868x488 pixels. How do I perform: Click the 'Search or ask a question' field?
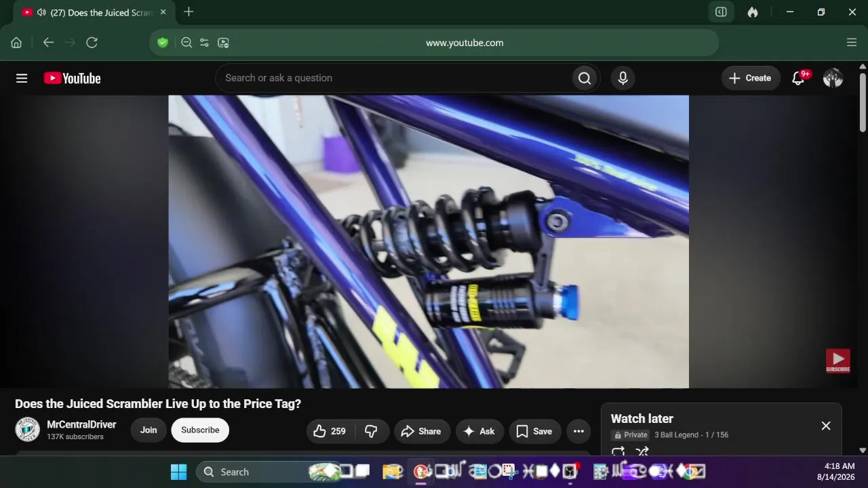click(x=393, y=78)
